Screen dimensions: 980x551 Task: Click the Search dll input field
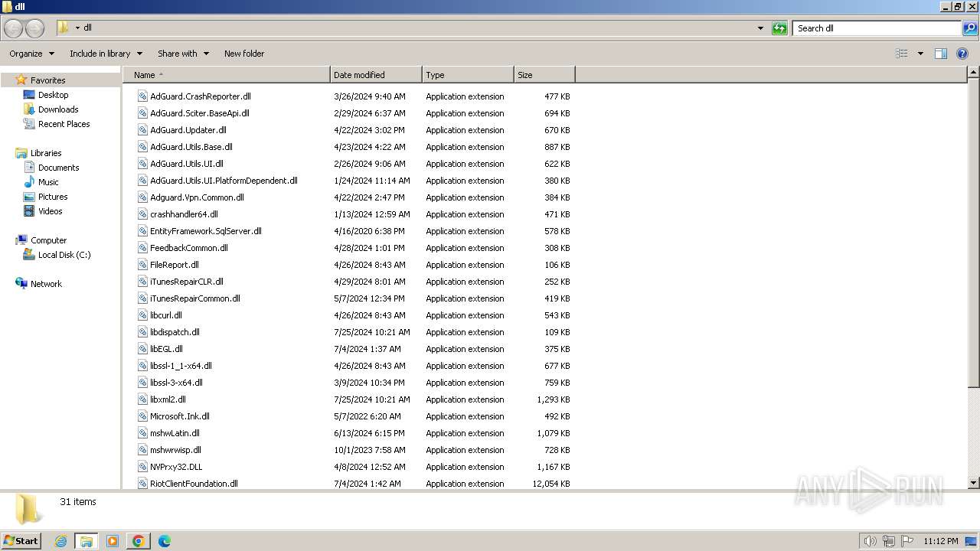tap(877, 28)
